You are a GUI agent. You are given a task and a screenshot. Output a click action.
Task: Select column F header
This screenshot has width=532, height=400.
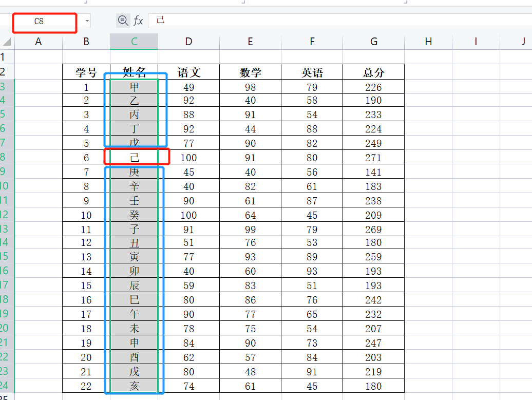[312, 42]
